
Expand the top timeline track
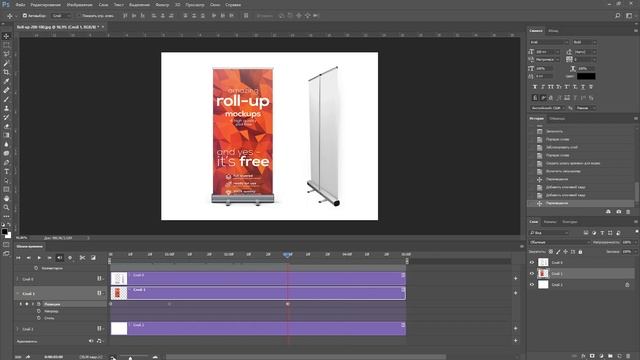[x=18, y=279]
